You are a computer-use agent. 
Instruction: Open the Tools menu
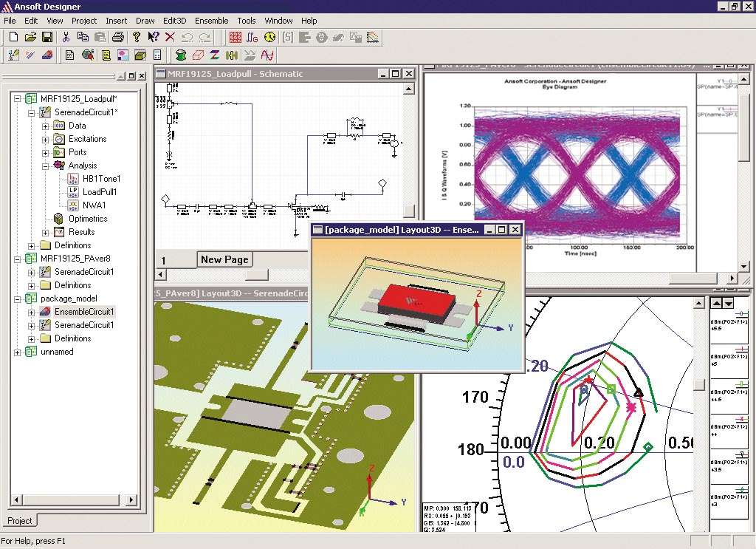(x=247, y=21)
